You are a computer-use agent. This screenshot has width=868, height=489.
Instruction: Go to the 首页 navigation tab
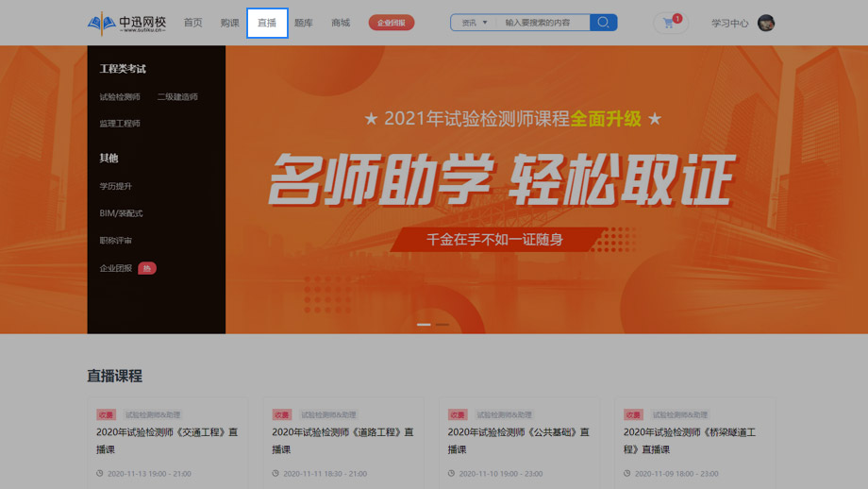point(192,23)
